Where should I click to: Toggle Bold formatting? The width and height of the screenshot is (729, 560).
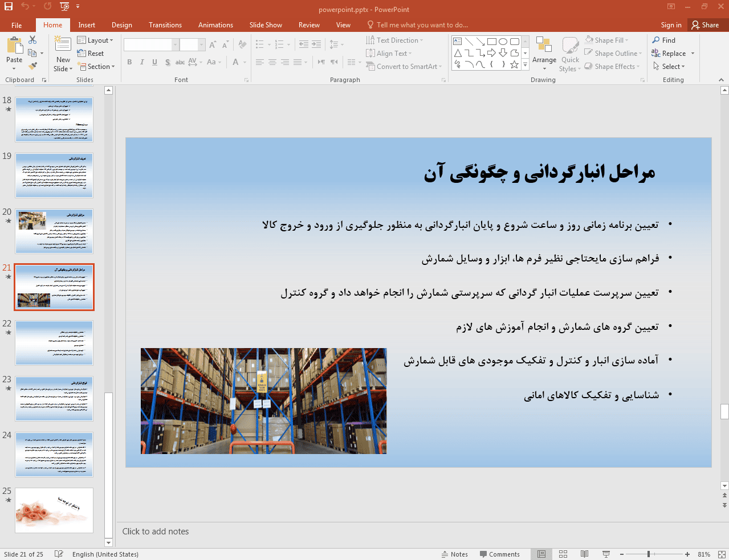click(x=130, y=62)
